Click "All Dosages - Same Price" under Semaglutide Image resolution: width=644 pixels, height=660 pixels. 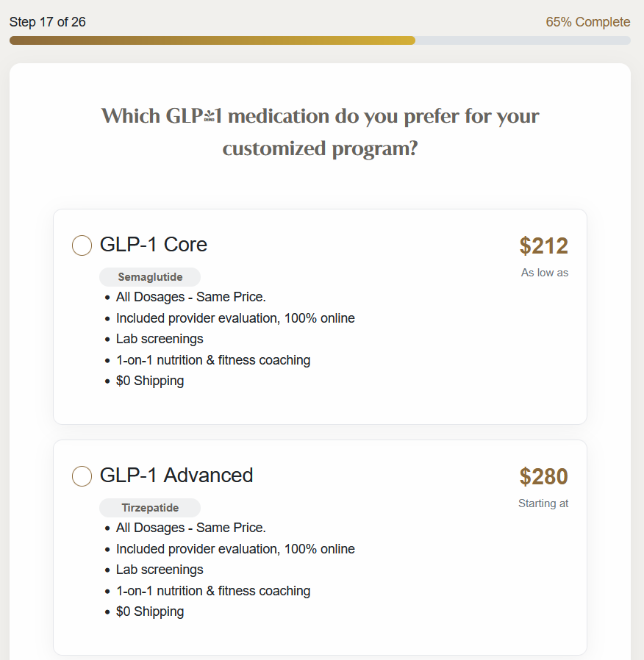191,297
